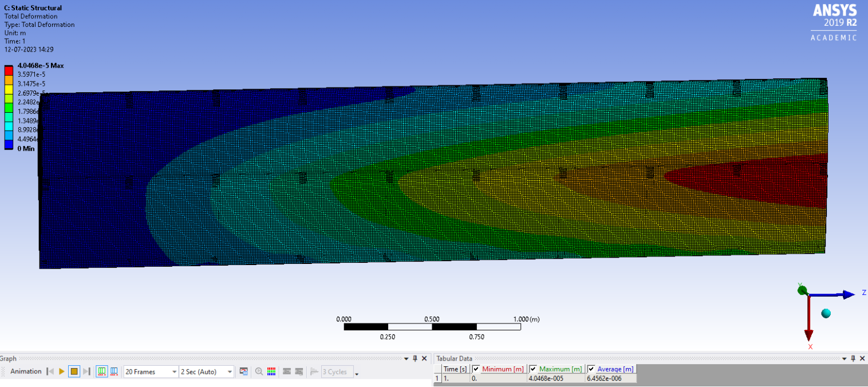Pin the Tabular Data panel
The width and height of the screenshot is (868, 387).
853,358
